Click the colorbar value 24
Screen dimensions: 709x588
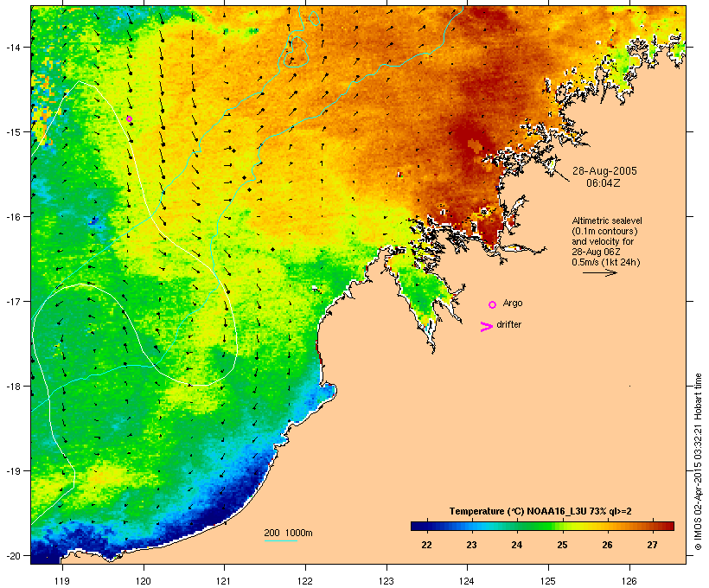[517, 545]
